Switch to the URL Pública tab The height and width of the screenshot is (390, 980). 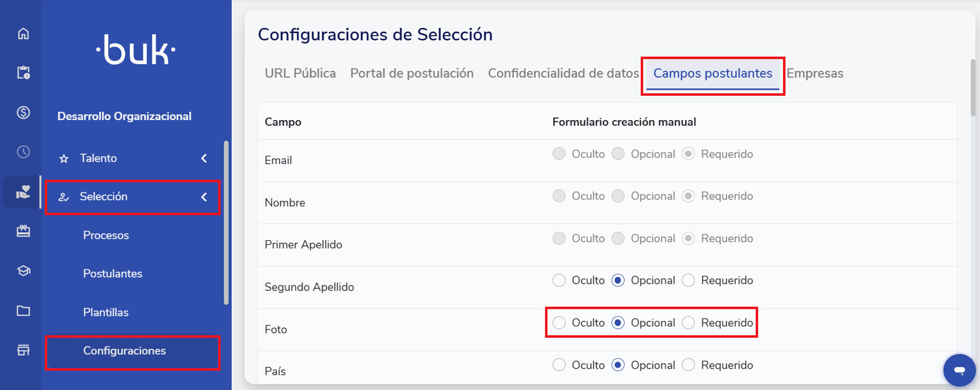click(x=300, y=73)
